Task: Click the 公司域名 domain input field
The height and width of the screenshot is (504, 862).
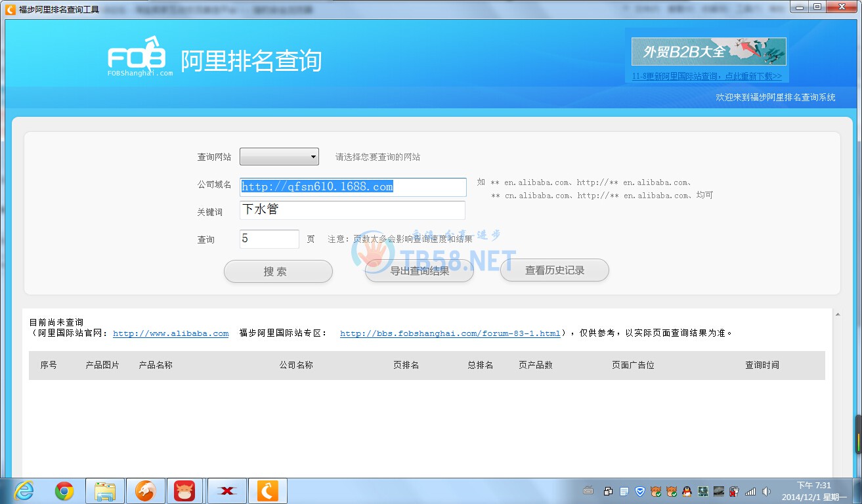Action: pyautogui.click(x=353, y=187)
